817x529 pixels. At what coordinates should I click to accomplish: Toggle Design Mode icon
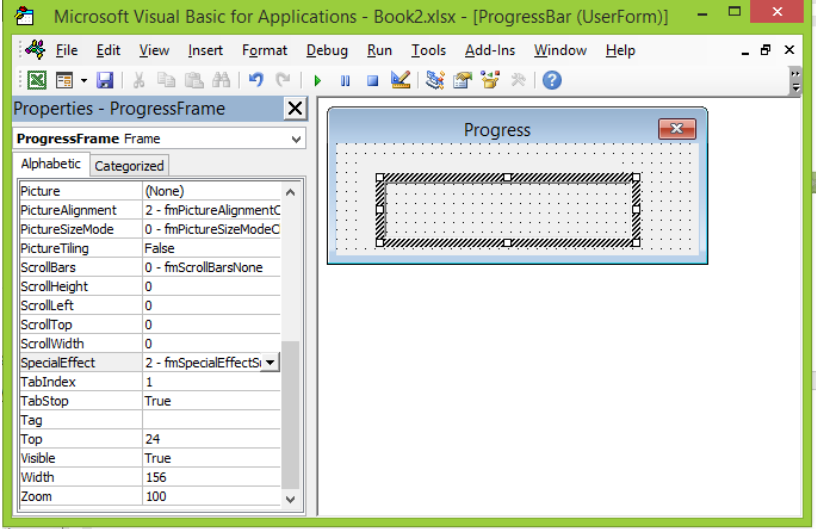click(401, 80)
